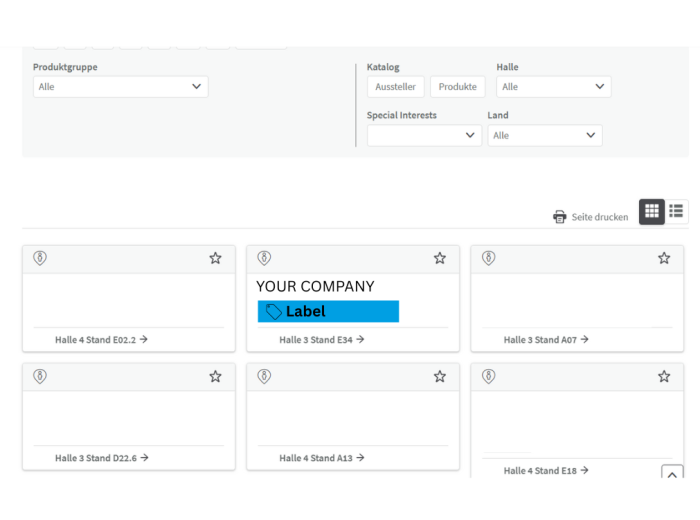Open Halle 3 Stand E34 link

[321, 340]
